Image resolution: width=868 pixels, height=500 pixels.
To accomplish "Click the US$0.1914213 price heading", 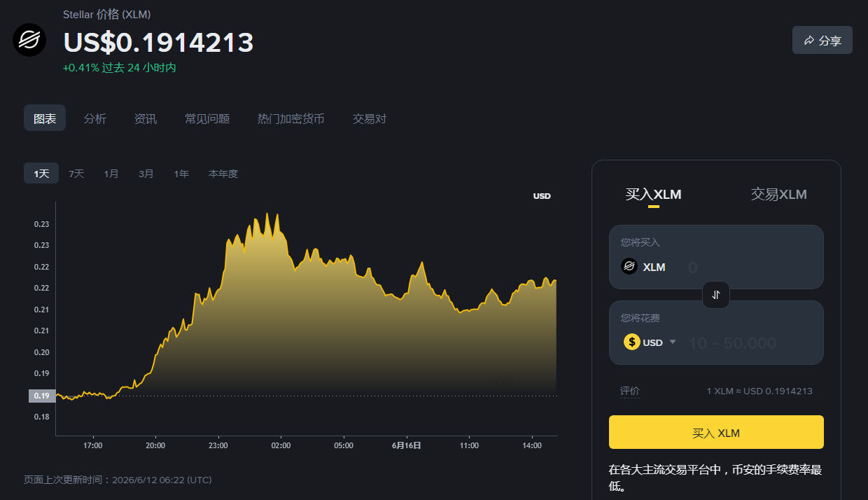I will (x=158, y=42).
